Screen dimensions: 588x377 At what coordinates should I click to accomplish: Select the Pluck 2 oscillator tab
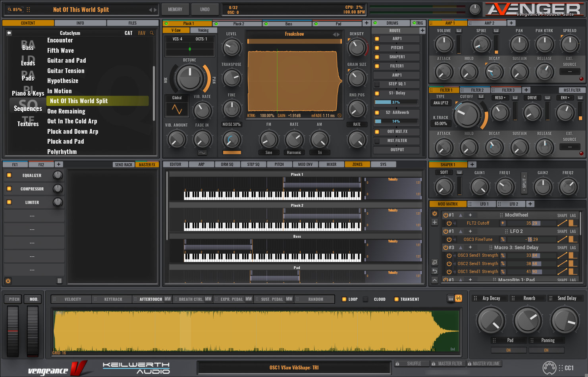(x=238, y=24)
